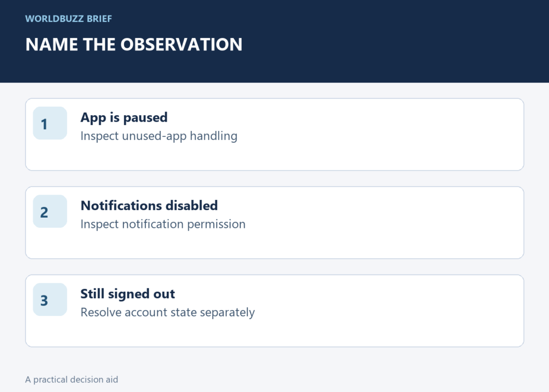This screenshot has width=549, height=392.
Task: Click the number 1 badge
Action: [x=50, y=123]
